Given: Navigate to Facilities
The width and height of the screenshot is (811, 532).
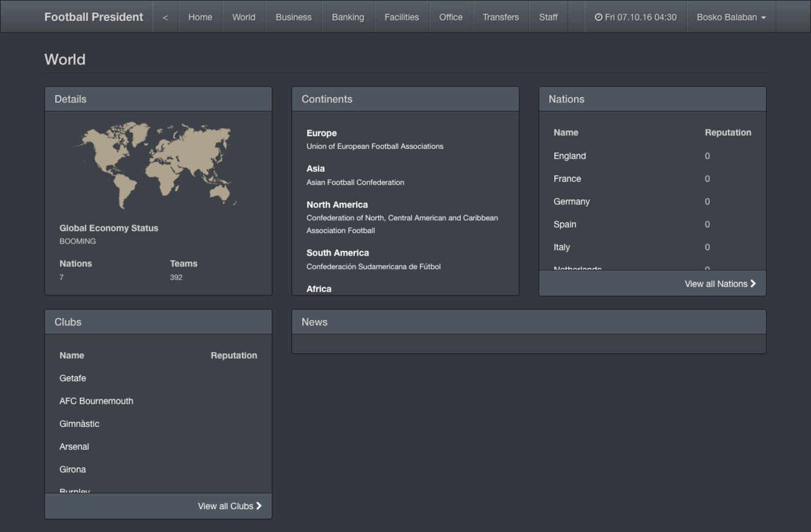Looking at the screenshot, I should coord(402,17).
